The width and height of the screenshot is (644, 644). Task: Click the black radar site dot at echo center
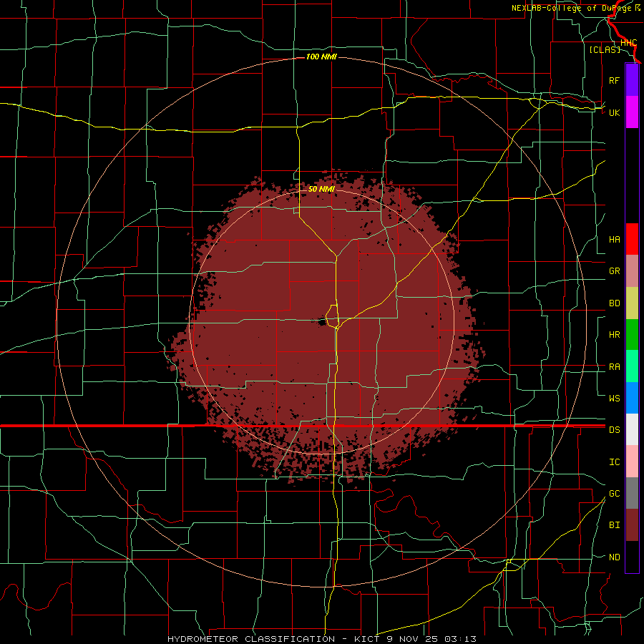(321, 321)
